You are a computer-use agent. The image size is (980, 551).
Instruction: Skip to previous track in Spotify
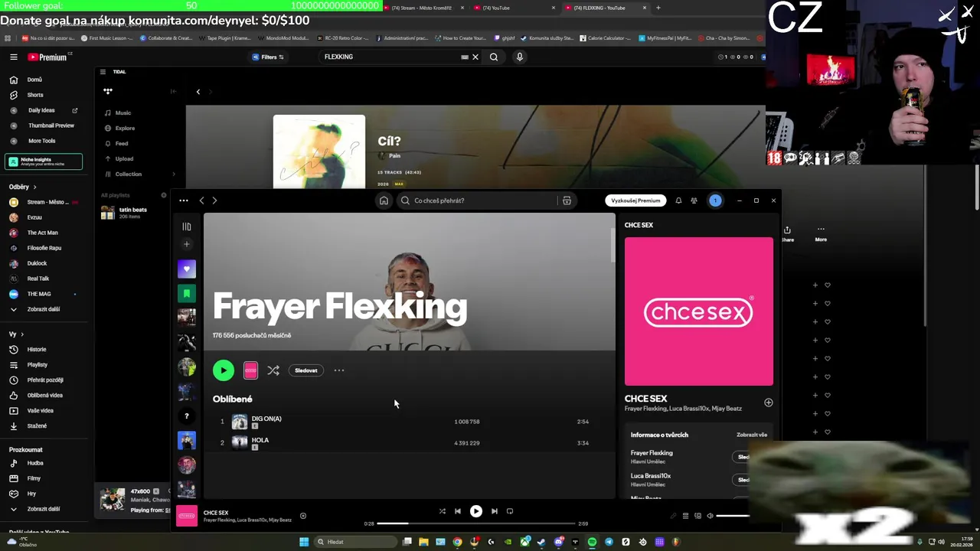[458, 511]
